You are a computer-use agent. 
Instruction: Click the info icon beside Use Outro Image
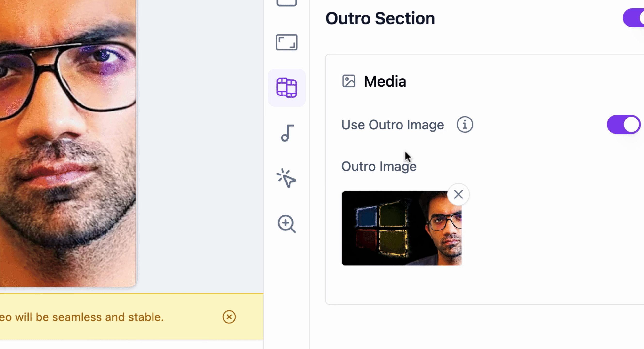tap(465, 124)
